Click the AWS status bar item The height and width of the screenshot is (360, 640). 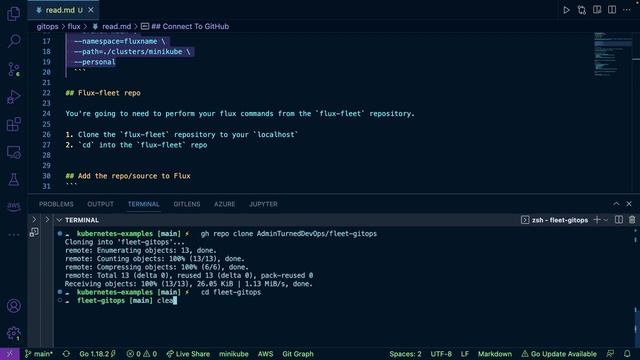[x=265, y=354]
